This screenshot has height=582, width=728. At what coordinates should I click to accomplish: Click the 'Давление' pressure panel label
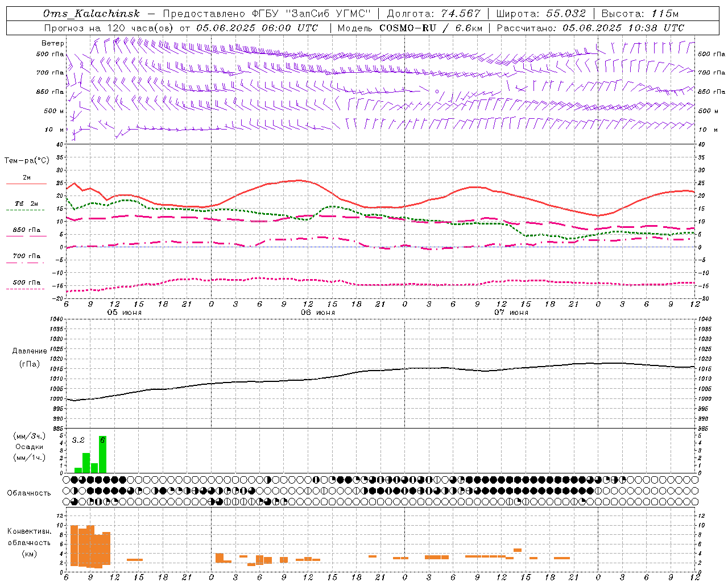[30, 351]
